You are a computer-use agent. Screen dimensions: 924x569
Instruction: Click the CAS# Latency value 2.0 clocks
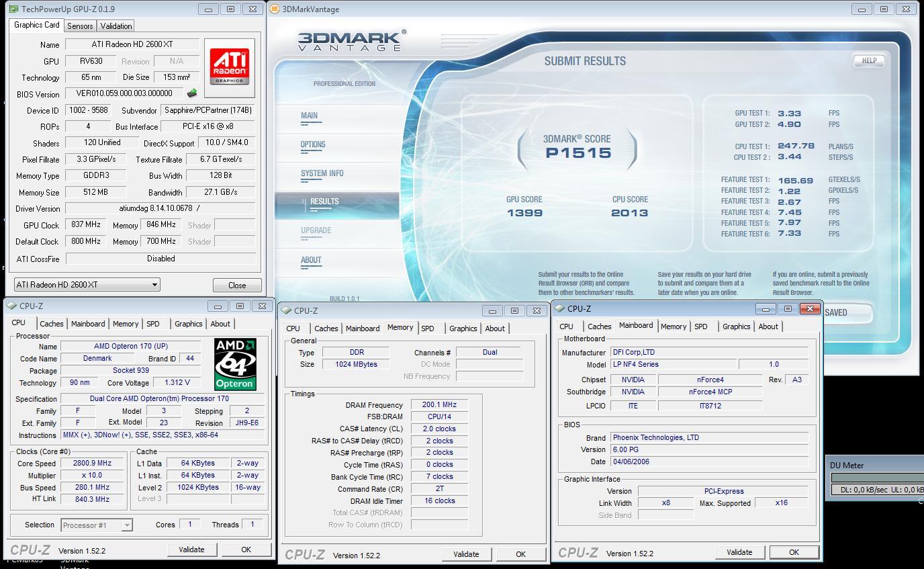tap(439, 429)
